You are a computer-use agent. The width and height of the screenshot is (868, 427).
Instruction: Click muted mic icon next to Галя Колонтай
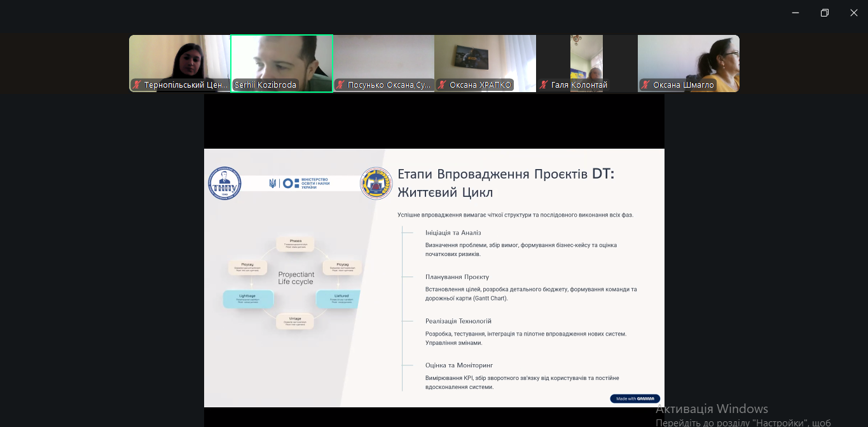pos(544,85)
